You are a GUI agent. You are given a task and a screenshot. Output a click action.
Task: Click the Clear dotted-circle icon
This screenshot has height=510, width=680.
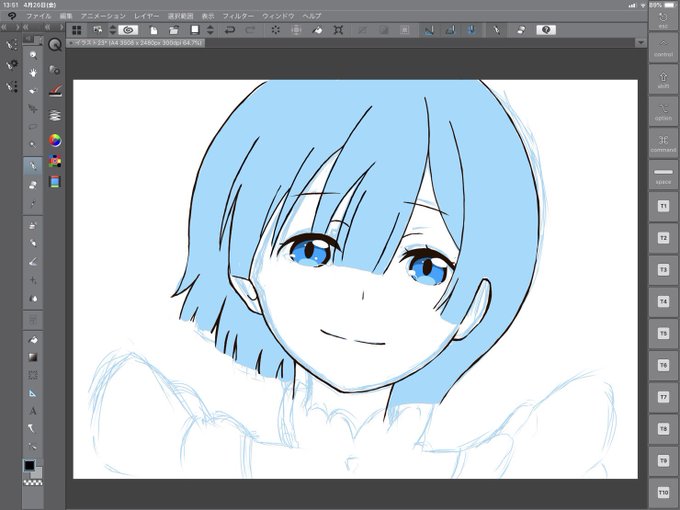coord(275,30)
